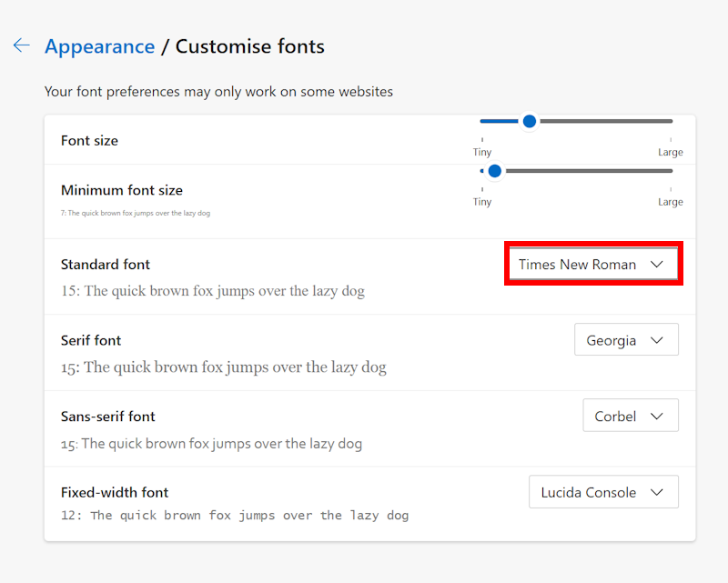Click the font preferences notice text
The image size is (728, 583).
pos(218,92)
